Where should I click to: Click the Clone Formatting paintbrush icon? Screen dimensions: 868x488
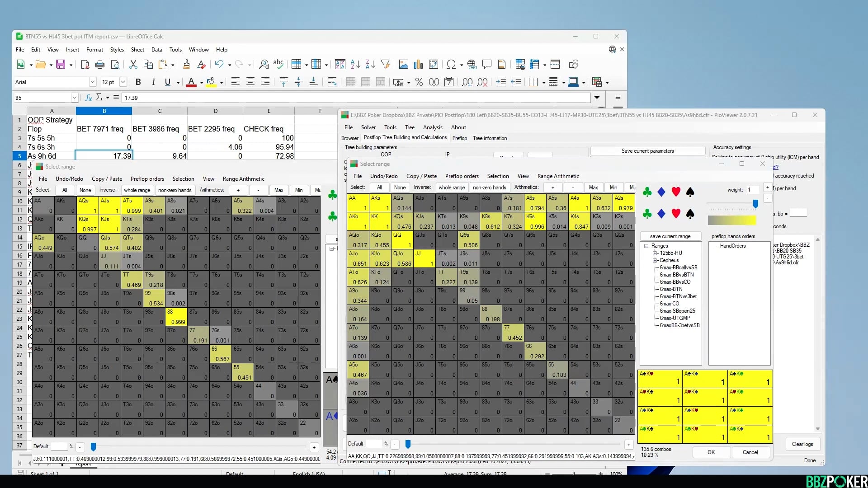point(186,65)
